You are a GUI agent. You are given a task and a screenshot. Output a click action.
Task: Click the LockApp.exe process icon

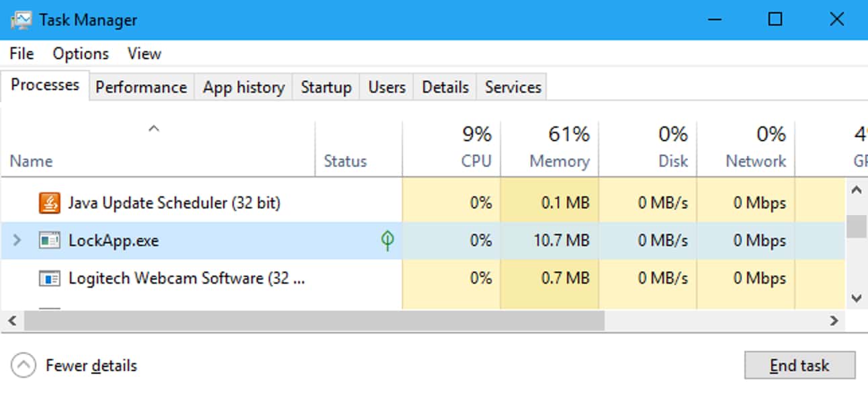click(x=50, y=240)
